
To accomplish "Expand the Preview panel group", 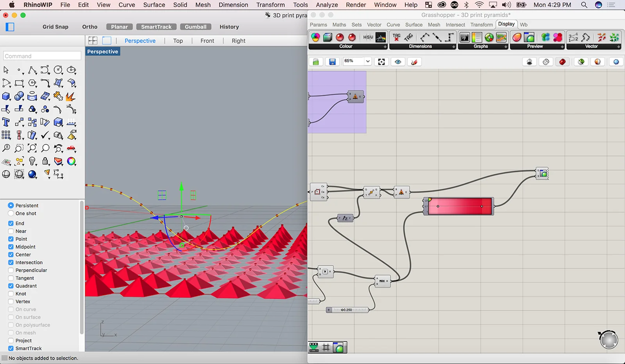I will 562,46.
